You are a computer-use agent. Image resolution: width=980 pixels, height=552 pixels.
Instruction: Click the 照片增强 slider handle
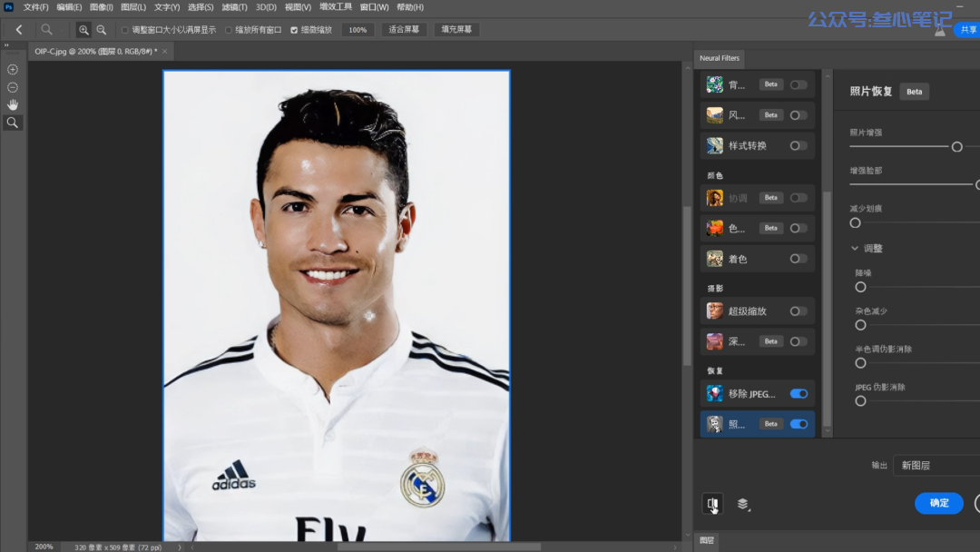[956, 146]
